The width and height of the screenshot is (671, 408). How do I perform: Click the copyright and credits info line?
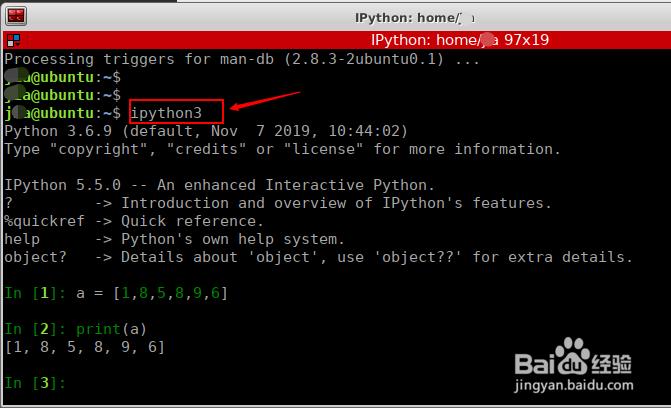pos(283,149)
